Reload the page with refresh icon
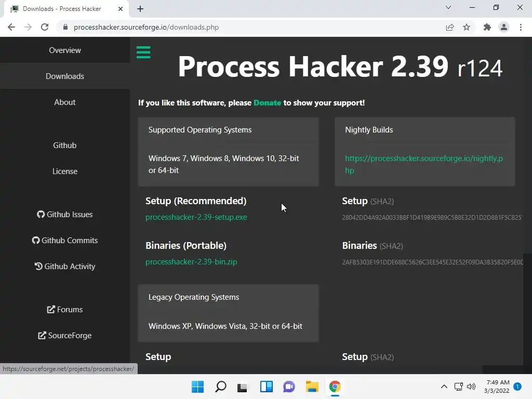The height and width of the screenshot is (399, 532). pyautogui.click(x=45, y=27)
